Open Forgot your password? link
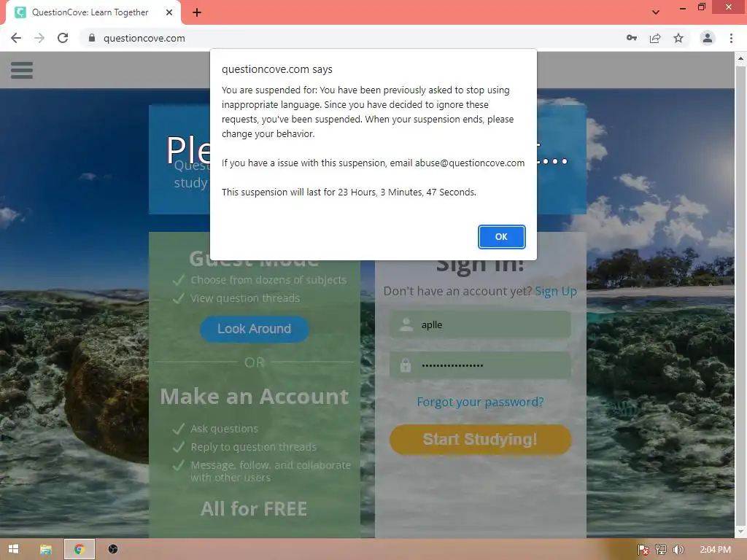 point(480,402)
